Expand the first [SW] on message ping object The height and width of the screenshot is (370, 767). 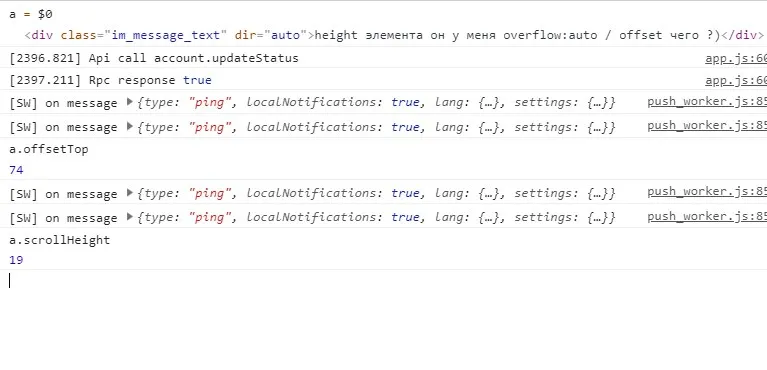(x=130, y=102)
